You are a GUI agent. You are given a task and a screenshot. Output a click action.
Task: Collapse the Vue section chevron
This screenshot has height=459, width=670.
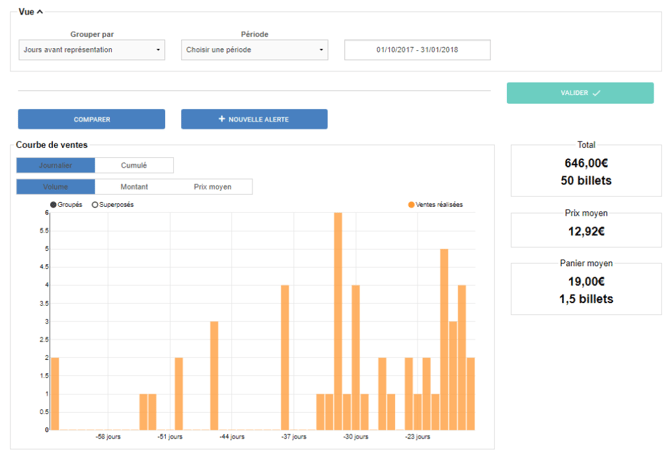point(39,11)
